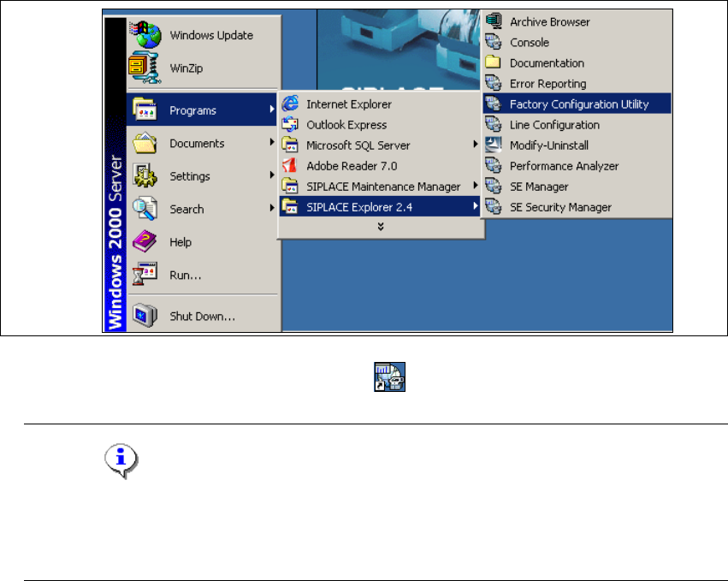
Task: Click the Outlook Express icon
Action: 290,124
